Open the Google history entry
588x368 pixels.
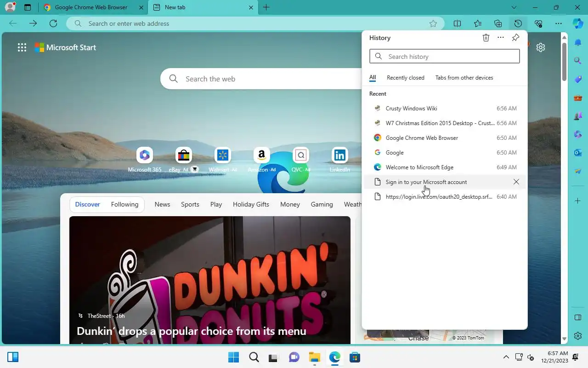[445, 153]
